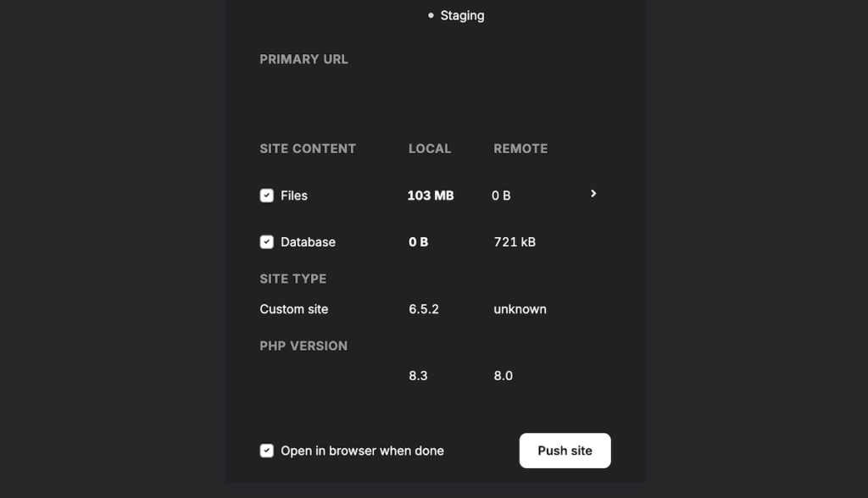This screenshot has width=868, height=498.
Task: Click the local Files size 103 MB
Action: [430, 196]
